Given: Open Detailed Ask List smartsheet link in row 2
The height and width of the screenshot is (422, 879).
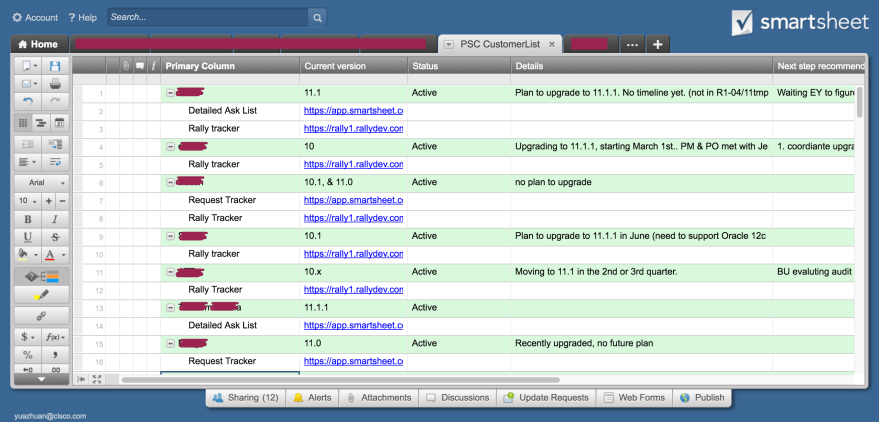Looking at the screenshot, I should point(353,111).
